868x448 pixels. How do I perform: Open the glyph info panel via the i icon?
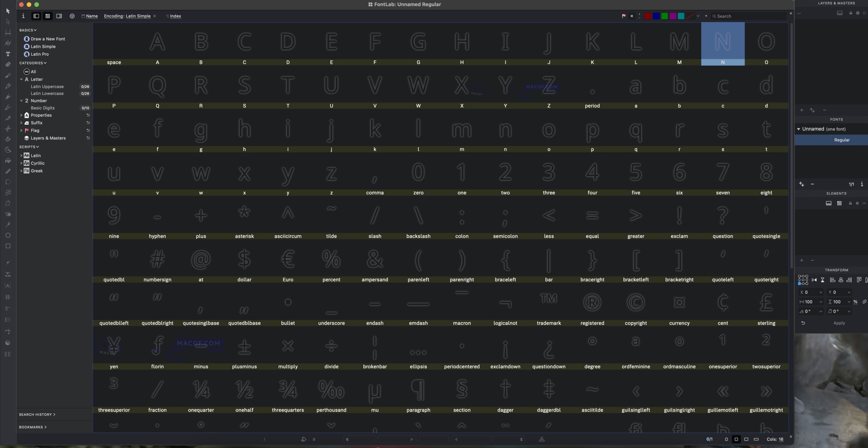[x=23, y=16]
